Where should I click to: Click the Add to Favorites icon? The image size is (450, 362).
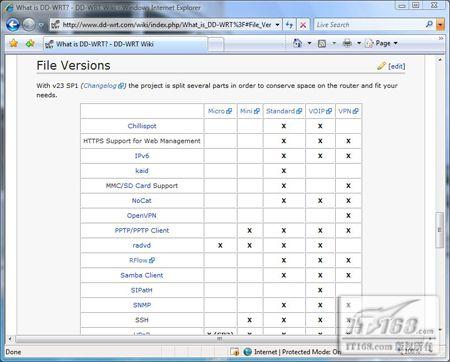(30, 43)
